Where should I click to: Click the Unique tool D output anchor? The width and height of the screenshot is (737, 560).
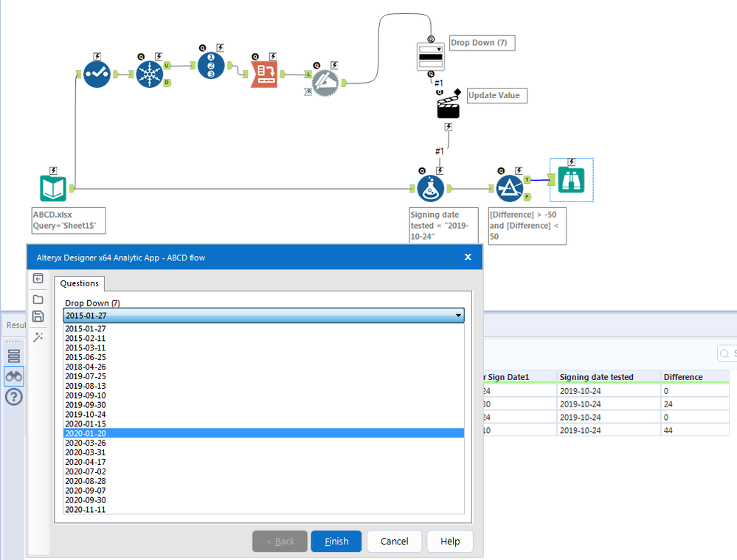point(167,83)
